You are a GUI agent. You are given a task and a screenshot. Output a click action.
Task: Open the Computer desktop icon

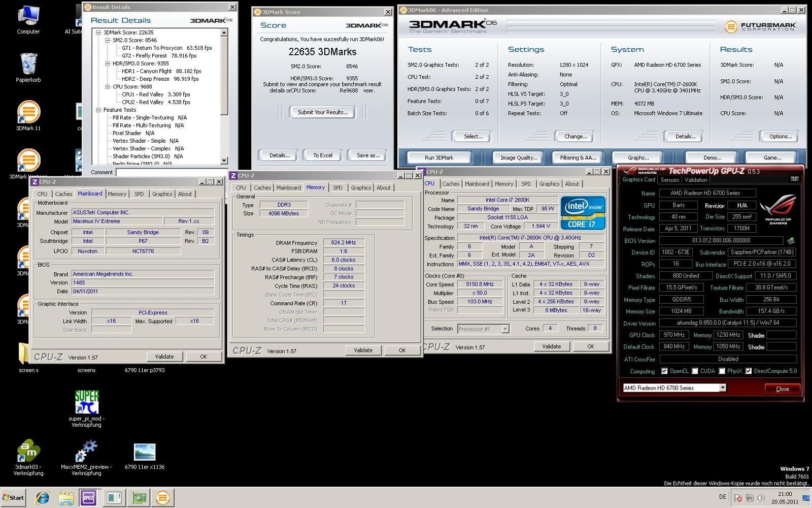click(x=28, y=19)
